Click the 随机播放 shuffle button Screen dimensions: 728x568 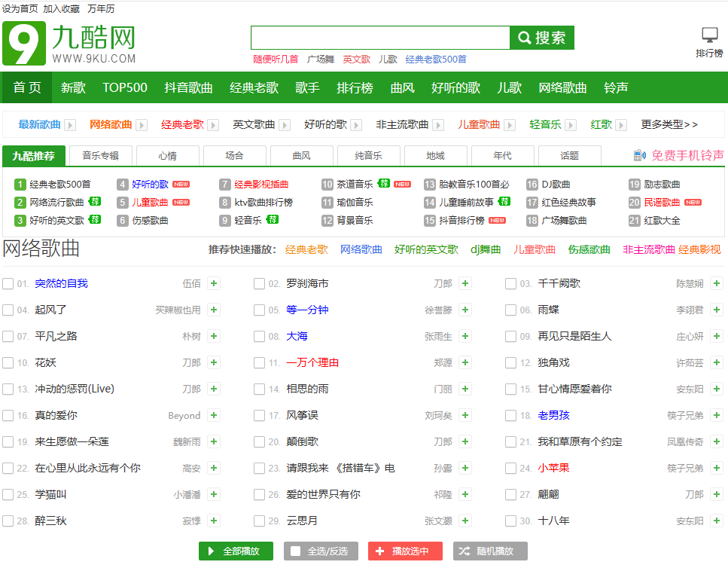[x=490, y=551]
